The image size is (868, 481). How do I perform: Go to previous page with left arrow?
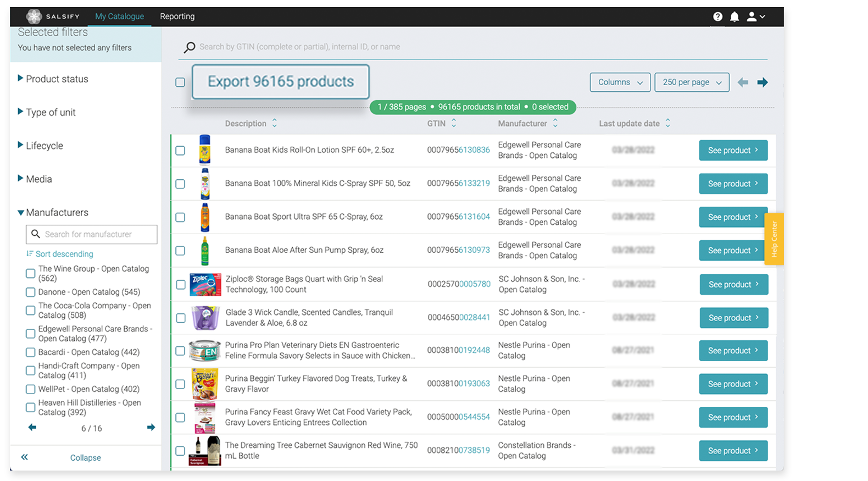(743, 82)
